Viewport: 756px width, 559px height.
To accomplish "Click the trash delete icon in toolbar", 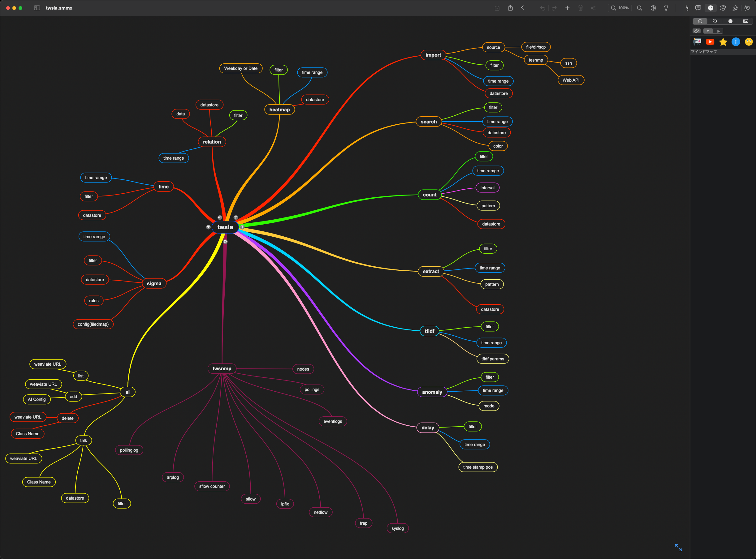I will pos(580,8).
